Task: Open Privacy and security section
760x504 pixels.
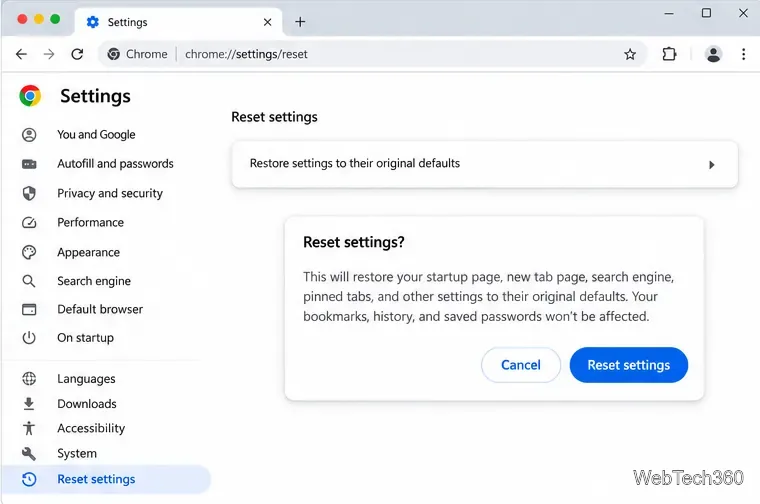Action: [x=110, y=193]
